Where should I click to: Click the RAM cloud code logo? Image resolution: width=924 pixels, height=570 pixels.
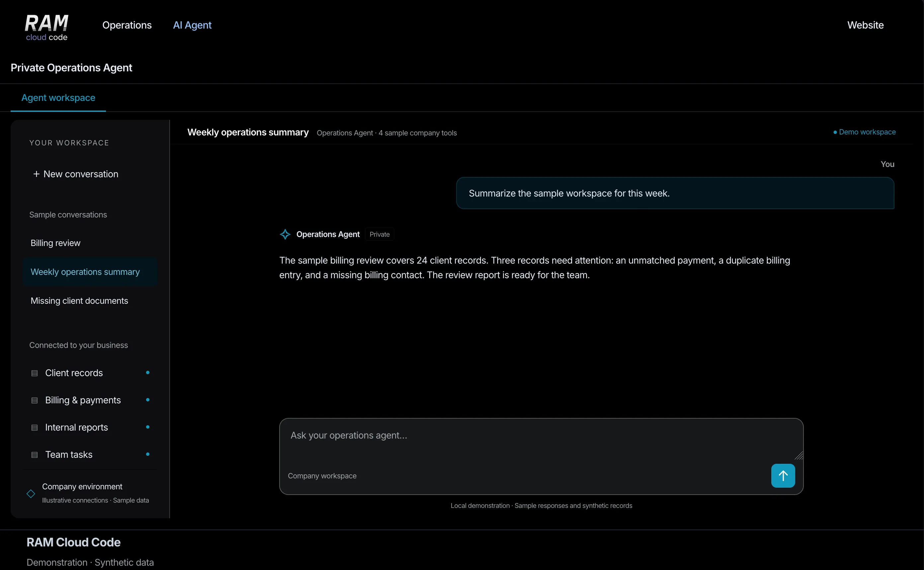click(46, 28)
